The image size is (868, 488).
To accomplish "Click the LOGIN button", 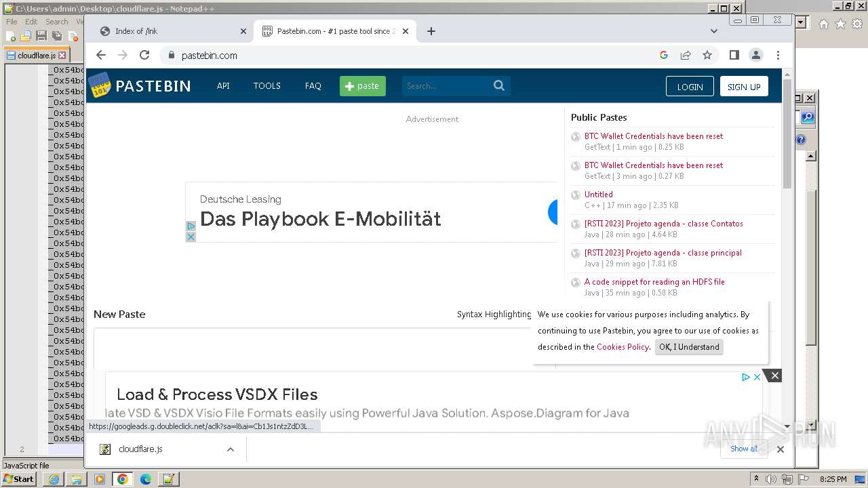I will pyautogui.click(x=690, y=87).
